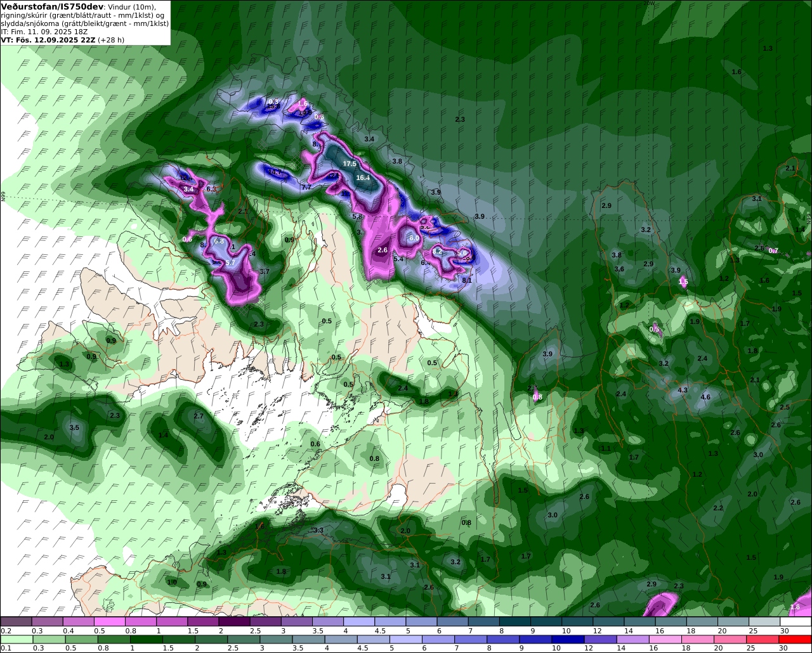
Task: Click the 1.0 map value
Action: [x=172, y=582]
